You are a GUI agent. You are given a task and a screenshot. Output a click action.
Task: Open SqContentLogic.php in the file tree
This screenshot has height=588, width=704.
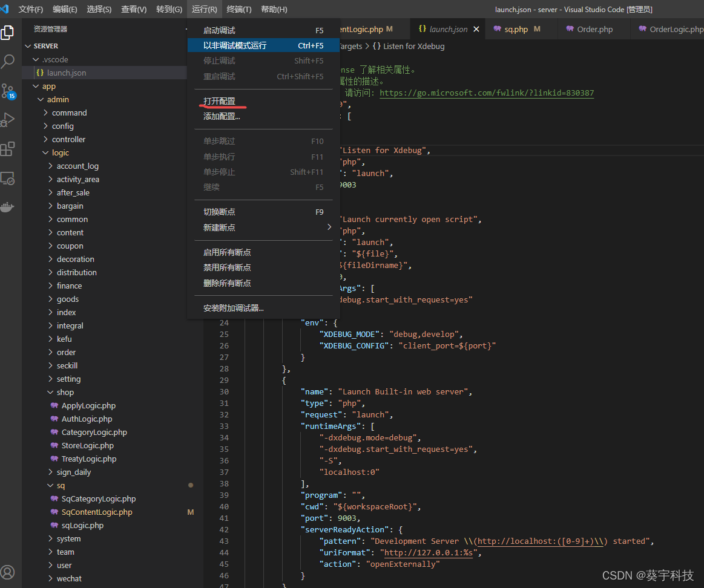[x=97, y=512]
